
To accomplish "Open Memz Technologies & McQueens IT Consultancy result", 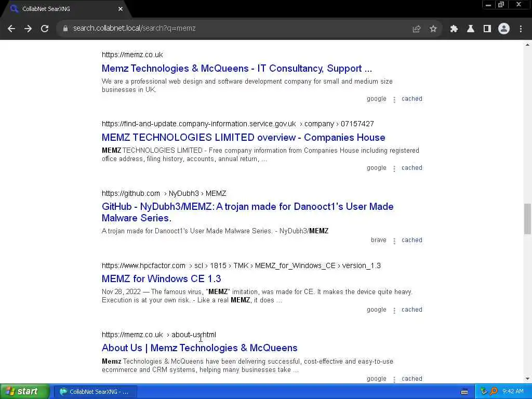I will [x=237, y=68].
